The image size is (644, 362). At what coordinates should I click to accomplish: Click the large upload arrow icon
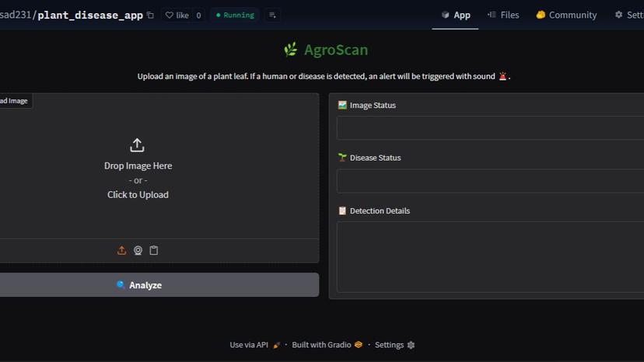pyautogui.click(x=137, y=145)
